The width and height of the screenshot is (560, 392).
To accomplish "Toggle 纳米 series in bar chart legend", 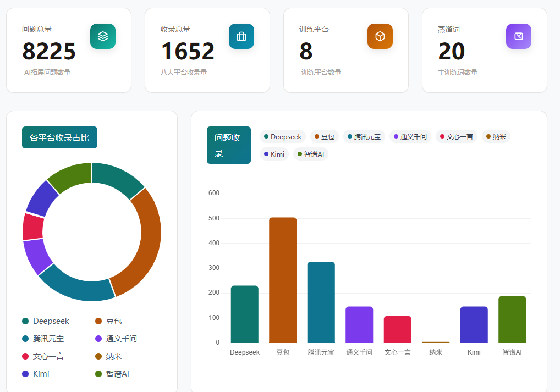I will click(496, 136).
